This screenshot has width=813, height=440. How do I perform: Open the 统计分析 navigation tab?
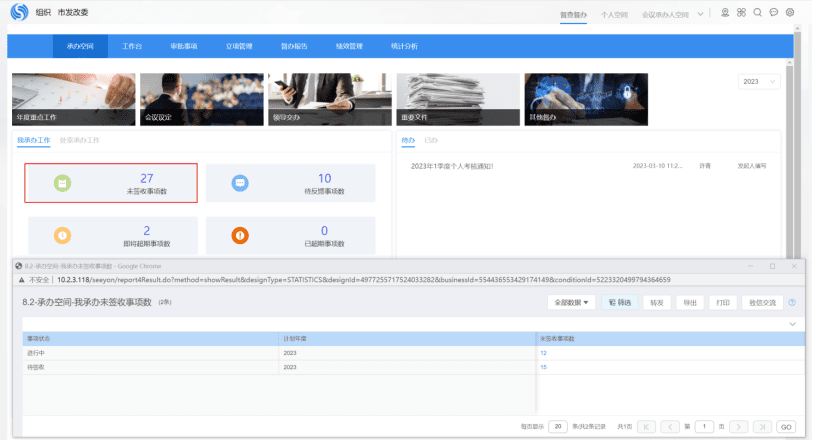click(404, 46)
